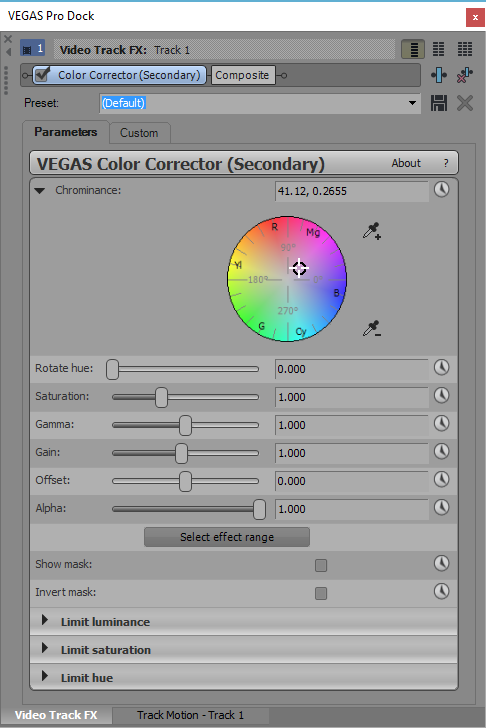Toggle animation clock for Saturation
Screen dimensions: 486x728
(441, 396)
